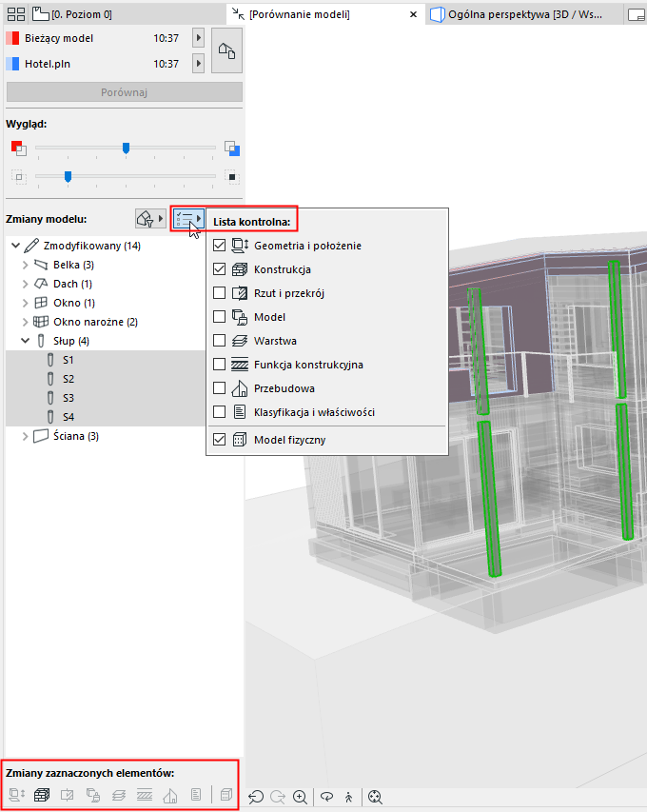Click the Konstrukcja menu entry
This screenshot has width=647, height=812.
tap(327, 269)
